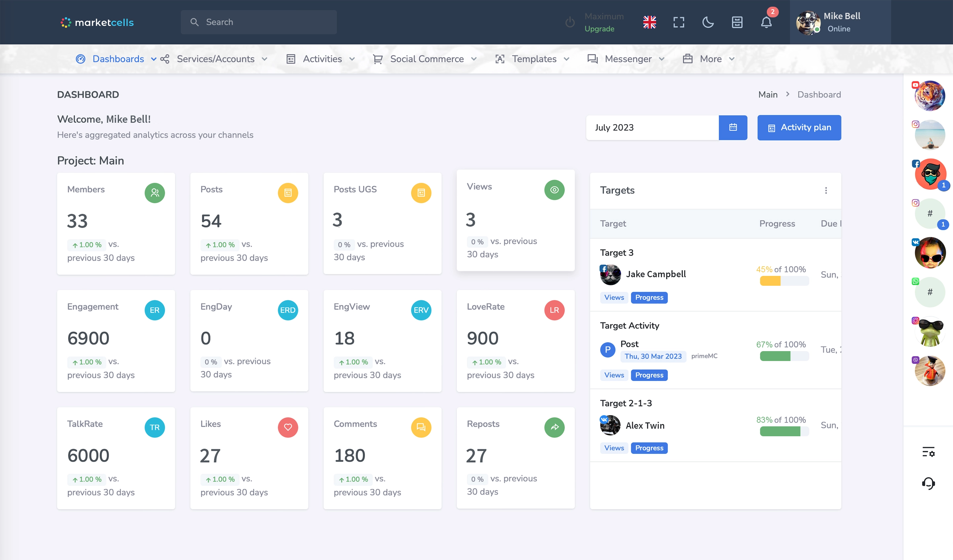Open the settings list icon in sidebar
Screen dimensions: 953x560
[x=929, y=452]
